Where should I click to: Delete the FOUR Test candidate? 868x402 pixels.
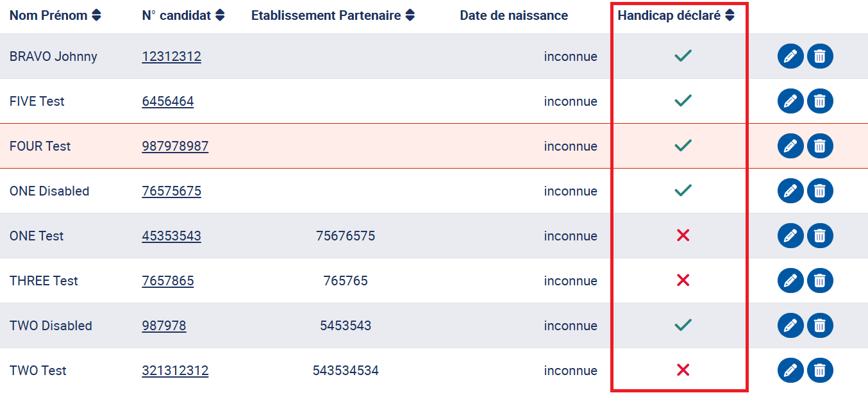[820, 146]
